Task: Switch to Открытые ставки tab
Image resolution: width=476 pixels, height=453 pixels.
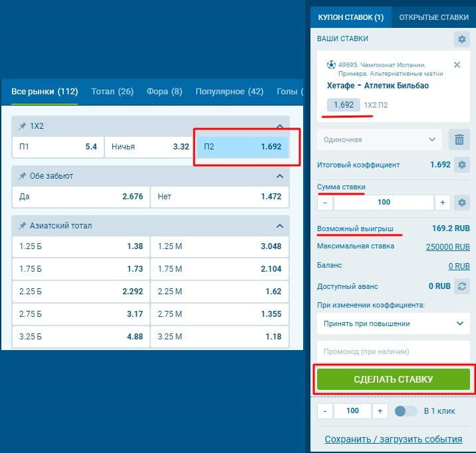Action: pyautogui.click(x=433, y=17)
